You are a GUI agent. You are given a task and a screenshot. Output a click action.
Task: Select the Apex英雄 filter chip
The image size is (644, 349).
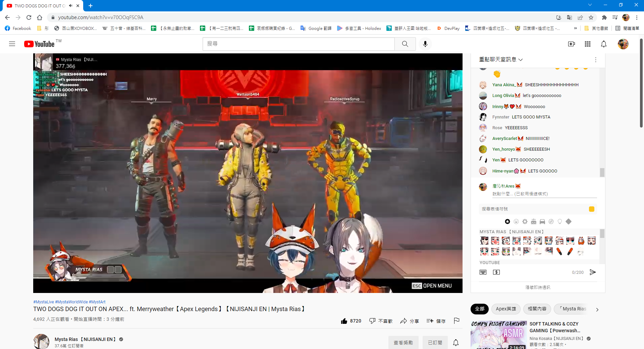tap(506, 309)
